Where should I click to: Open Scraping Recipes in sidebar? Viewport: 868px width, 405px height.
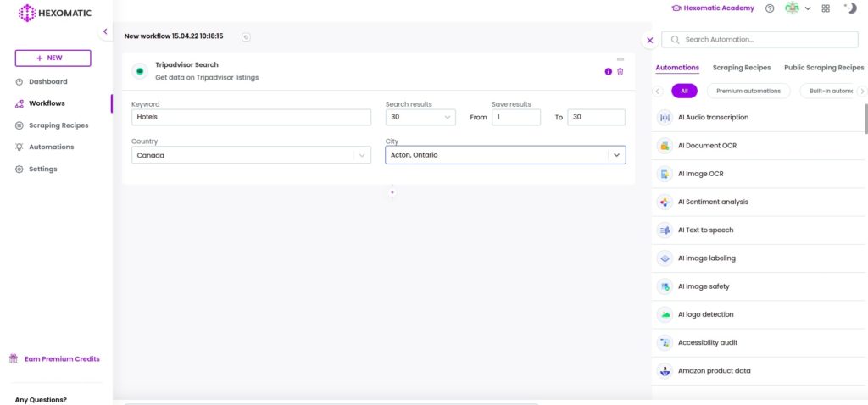coord(58,125)
